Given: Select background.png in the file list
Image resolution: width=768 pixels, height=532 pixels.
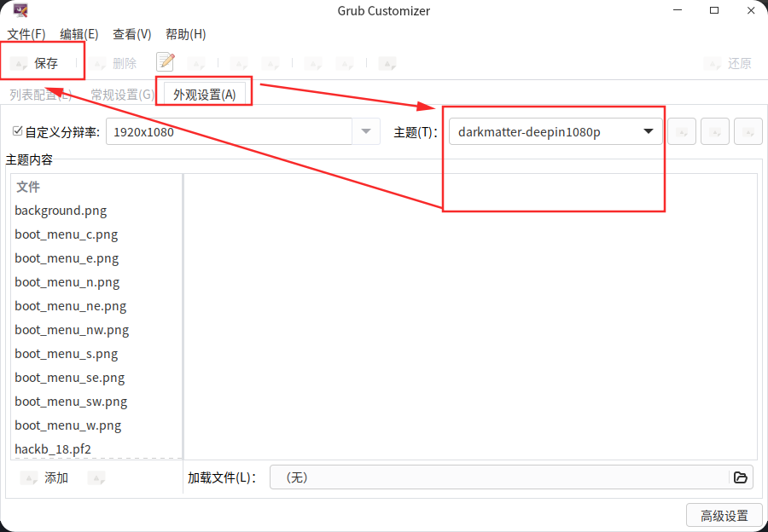Looking at the screenshot, I should [x=96, y=211].
